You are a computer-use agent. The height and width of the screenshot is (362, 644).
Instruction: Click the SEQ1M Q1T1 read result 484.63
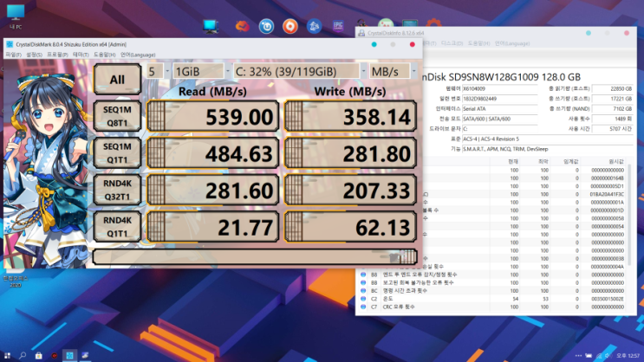212,153
